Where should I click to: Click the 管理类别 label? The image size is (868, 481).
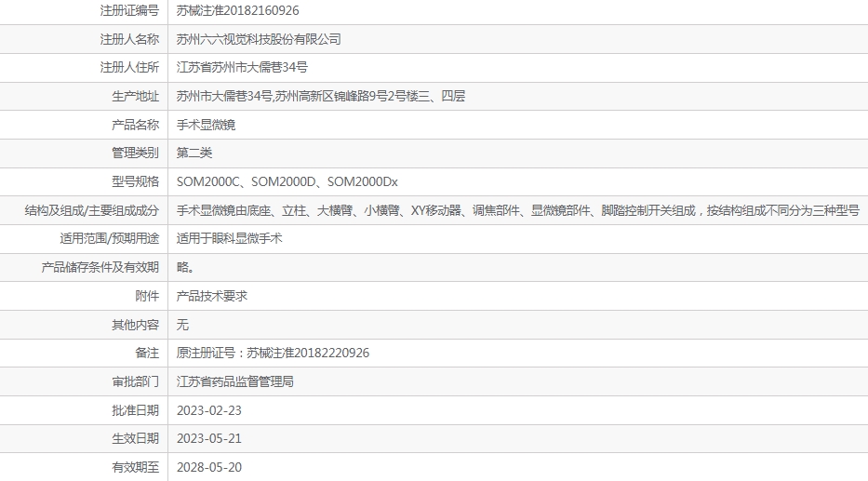136,153
